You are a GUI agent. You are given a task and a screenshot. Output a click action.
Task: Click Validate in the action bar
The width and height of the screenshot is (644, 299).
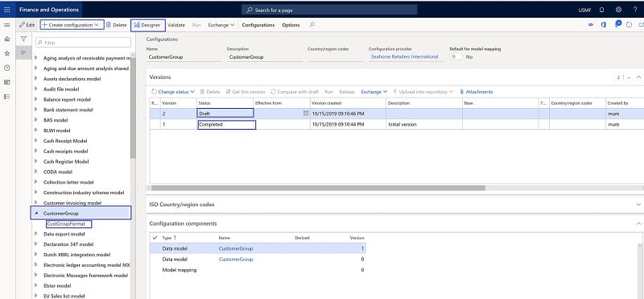[x=176, y=25]
